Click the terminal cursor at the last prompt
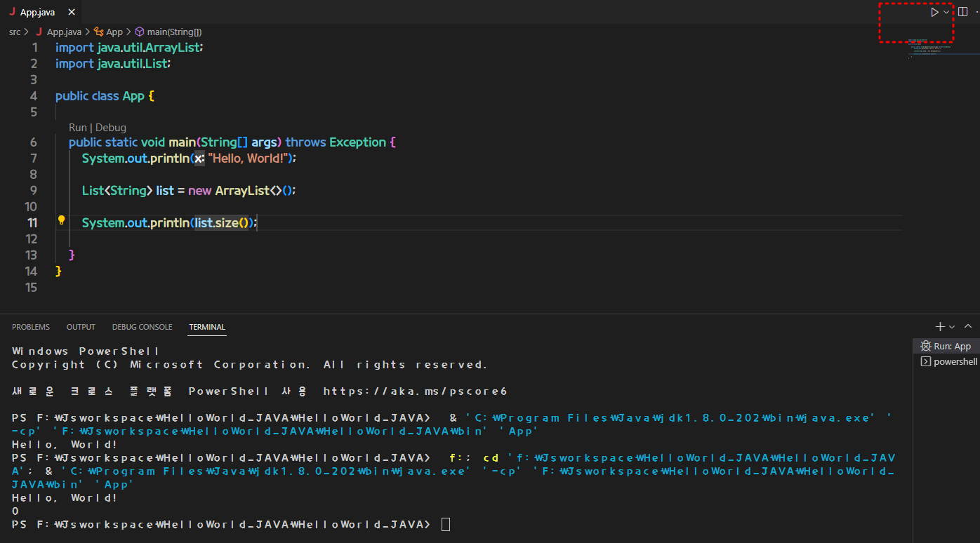 coord(446,525)
